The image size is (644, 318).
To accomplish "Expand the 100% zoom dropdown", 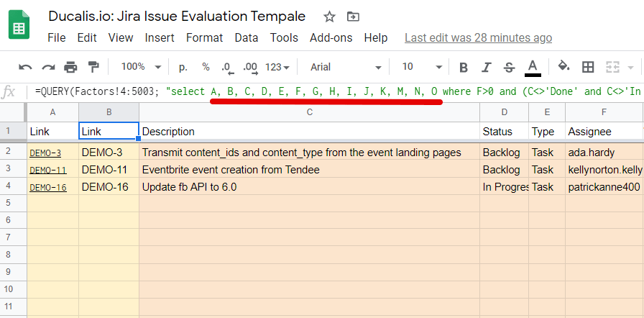I will [141, 67].
